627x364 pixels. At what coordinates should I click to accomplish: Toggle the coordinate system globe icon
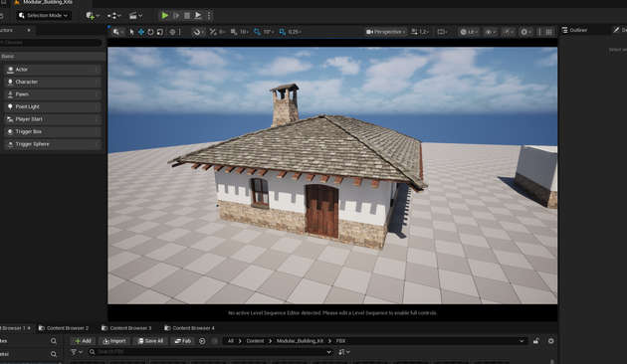coord(172,32)
